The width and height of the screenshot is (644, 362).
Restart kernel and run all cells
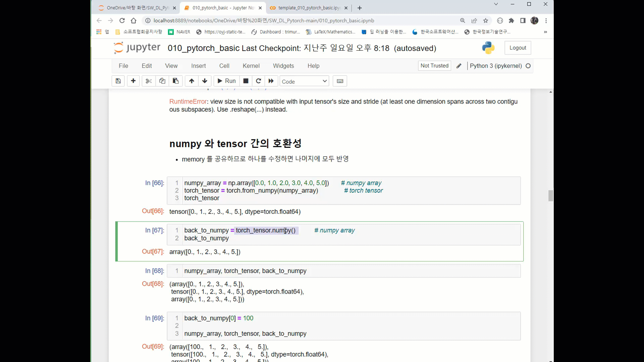(x=271, y=81)
